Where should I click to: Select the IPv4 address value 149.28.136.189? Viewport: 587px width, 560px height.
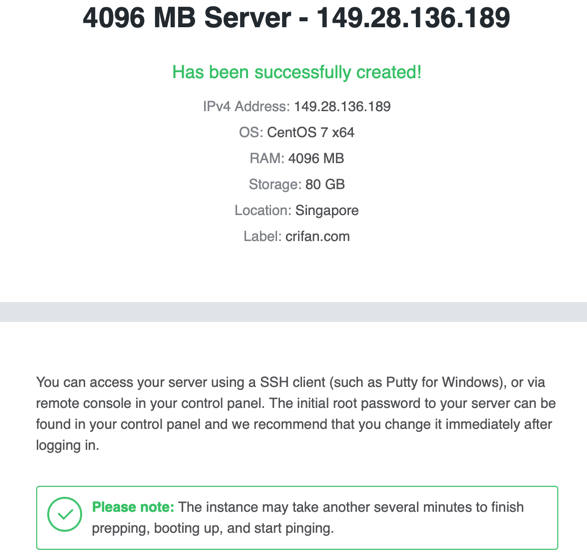(342, 107)
